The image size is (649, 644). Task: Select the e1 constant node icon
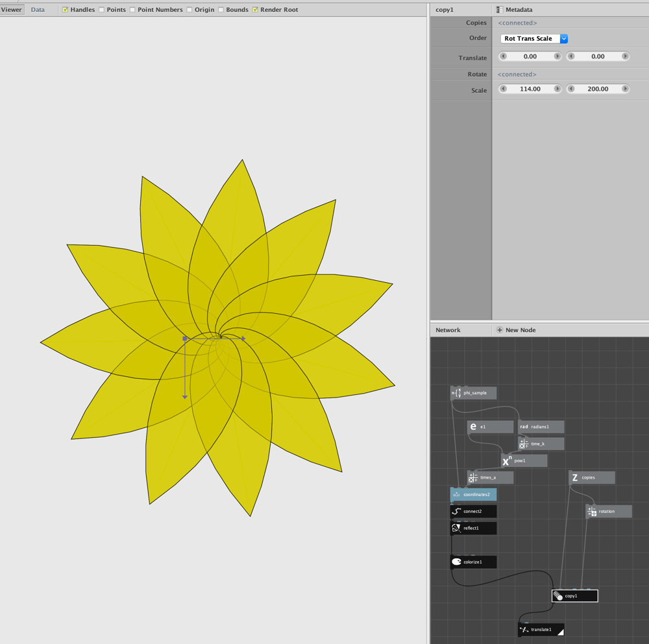pyautogui.click(x=473, y=427)
